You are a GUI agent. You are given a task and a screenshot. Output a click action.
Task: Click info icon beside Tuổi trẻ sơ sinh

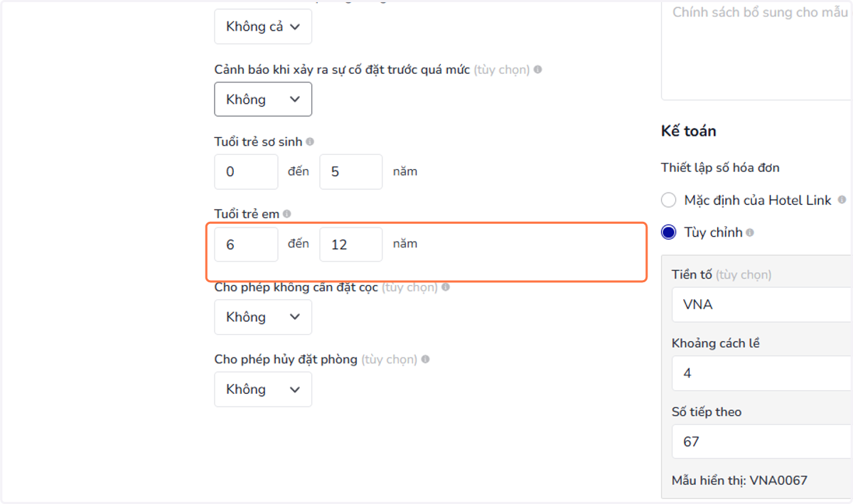(x=310, y=142)
